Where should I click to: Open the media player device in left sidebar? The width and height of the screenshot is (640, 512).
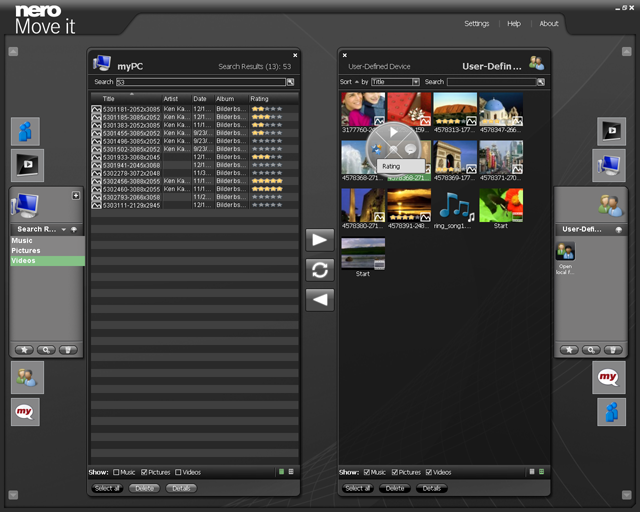pyautogui.click(x=27, y=165)
